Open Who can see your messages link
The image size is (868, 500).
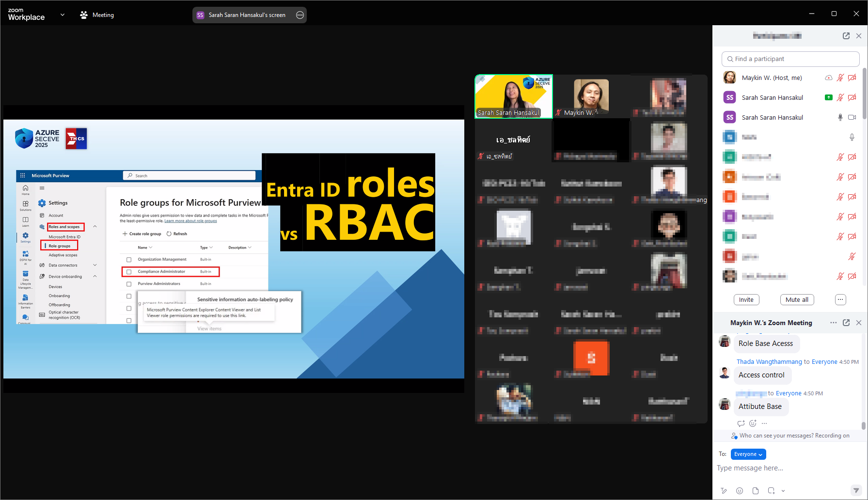click(776, 436)
